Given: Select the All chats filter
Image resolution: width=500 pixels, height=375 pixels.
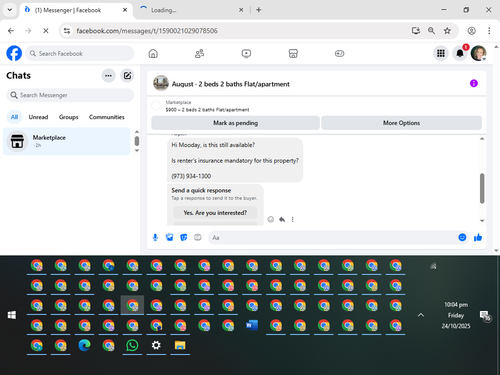Looking at the screenshot, I should point(14,117).
